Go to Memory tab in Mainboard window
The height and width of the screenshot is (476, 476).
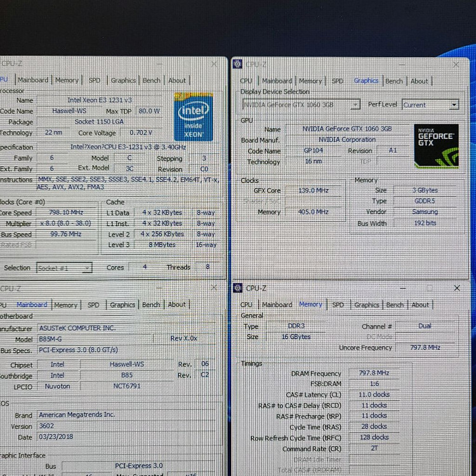66,305
